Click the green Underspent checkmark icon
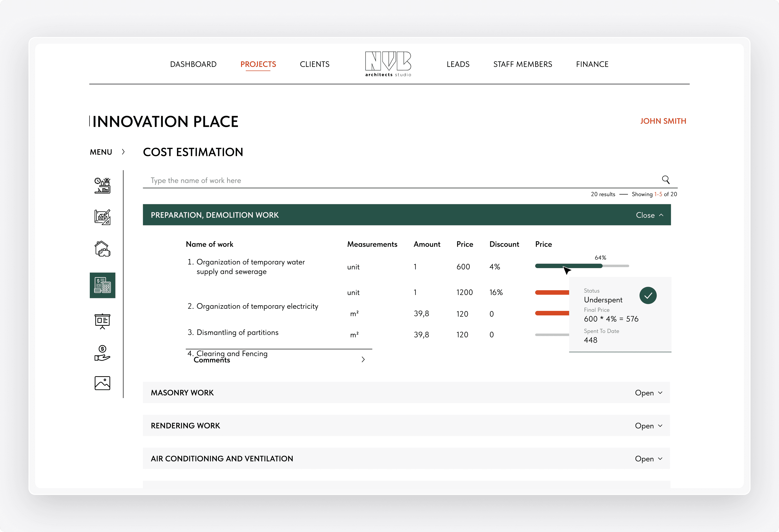The height and width of the screenshot is (532, 779). coord(648,295)
